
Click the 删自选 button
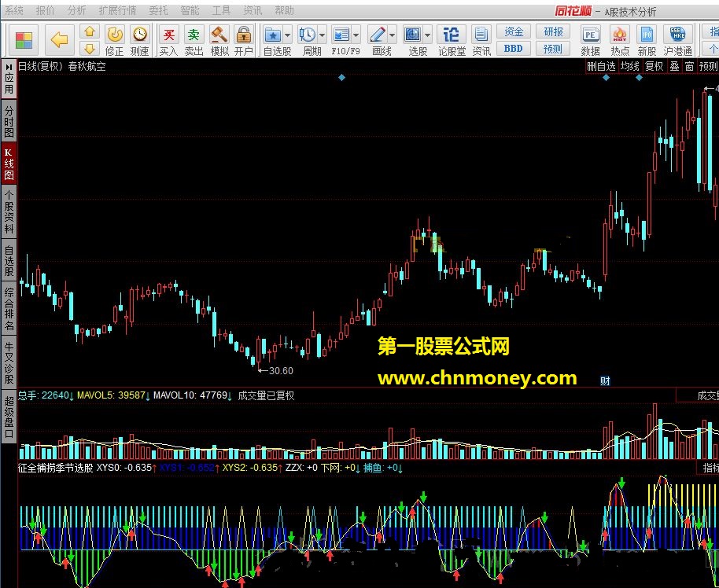[x=601, y=67]
